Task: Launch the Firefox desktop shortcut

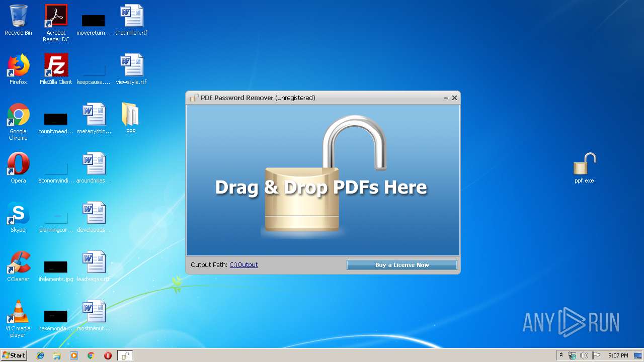Action: click(18, 70)
